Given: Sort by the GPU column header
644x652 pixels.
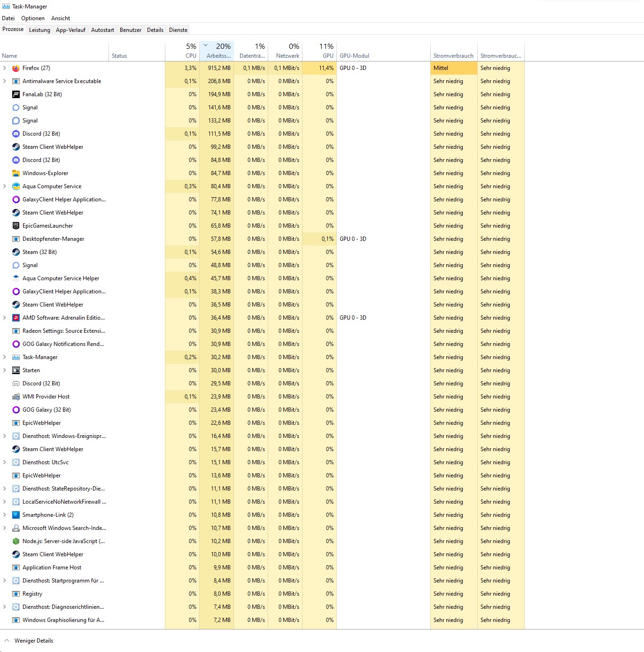Looking at the screenshot, I should point(319,51).
